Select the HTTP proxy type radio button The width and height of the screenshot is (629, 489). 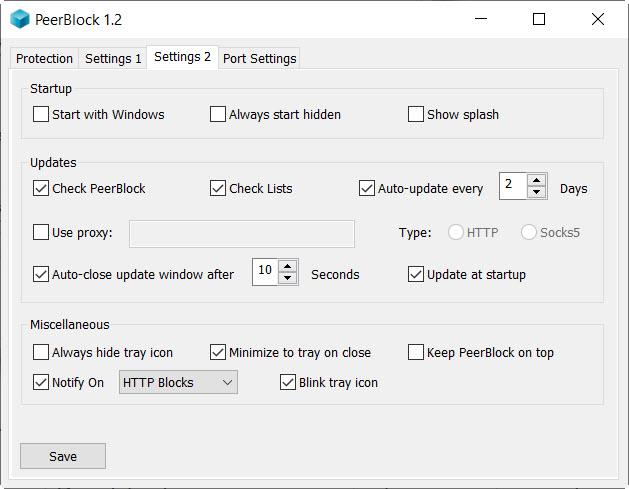(456, 233)
